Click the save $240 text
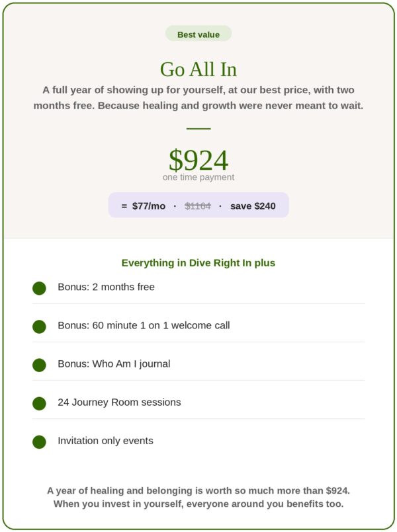Screen dimensions: 397x532 click(x=253, y=206)
